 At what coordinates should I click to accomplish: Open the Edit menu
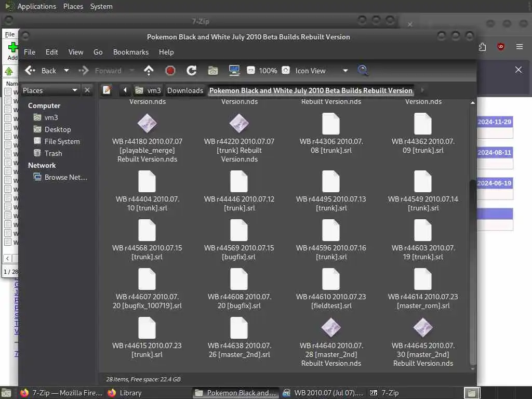(x=52, y=52)
